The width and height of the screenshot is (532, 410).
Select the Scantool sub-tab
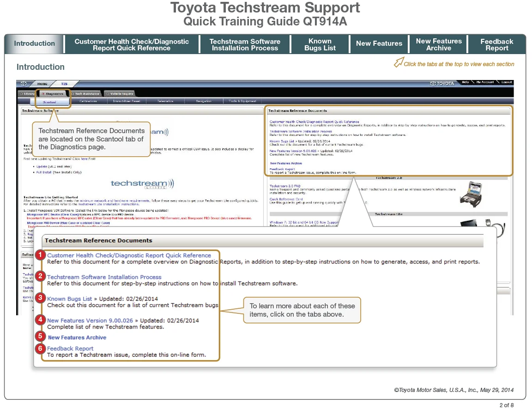[x=49, y=101]
